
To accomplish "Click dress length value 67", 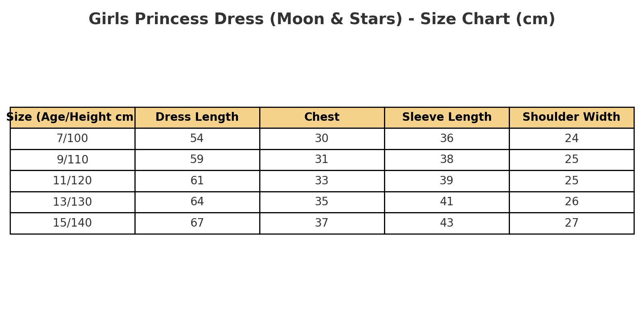I will click(x=197, y=223).
